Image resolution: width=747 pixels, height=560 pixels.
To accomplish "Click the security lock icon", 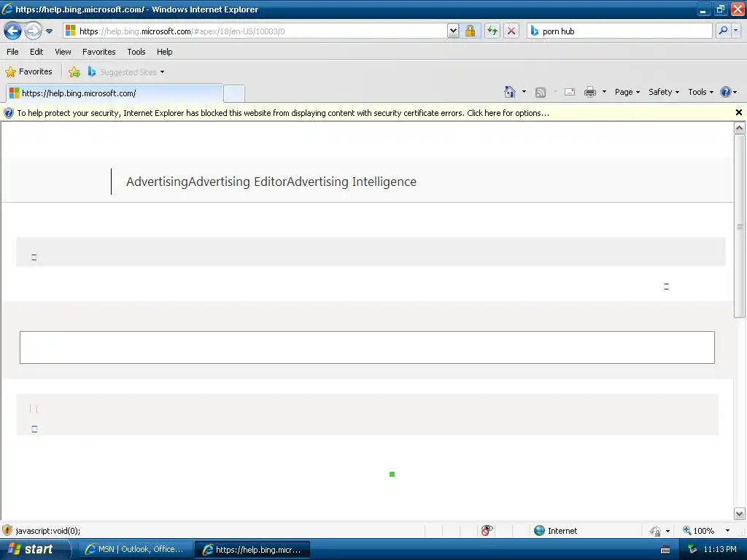I will click(471, 31).
